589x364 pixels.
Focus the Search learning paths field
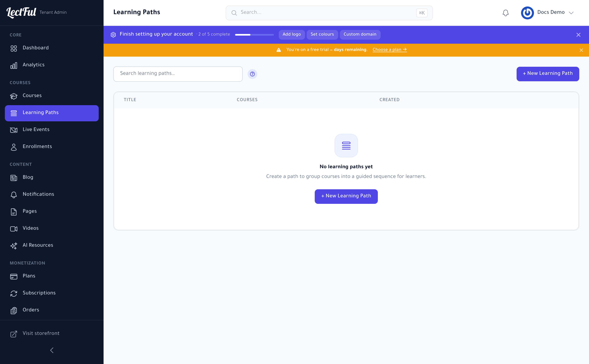click(178, 74)
